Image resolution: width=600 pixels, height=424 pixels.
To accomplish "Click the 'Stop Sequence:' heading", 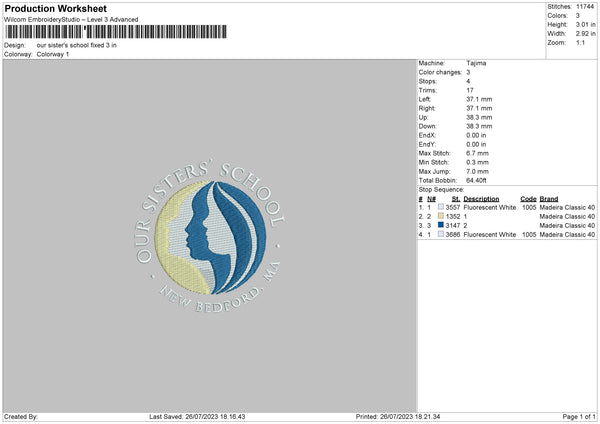I will click(441, 190).
